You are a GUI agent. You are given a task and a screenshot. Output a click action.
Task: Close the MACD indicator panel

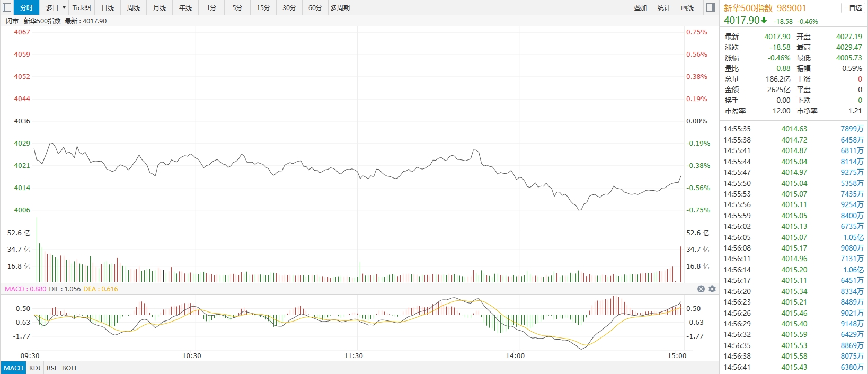click(701, 289)
